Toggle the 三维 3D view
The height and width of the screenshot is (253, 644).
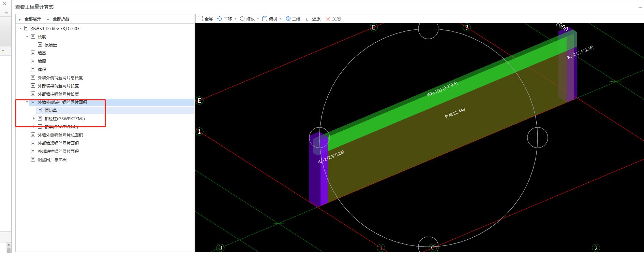click(293, 19)
